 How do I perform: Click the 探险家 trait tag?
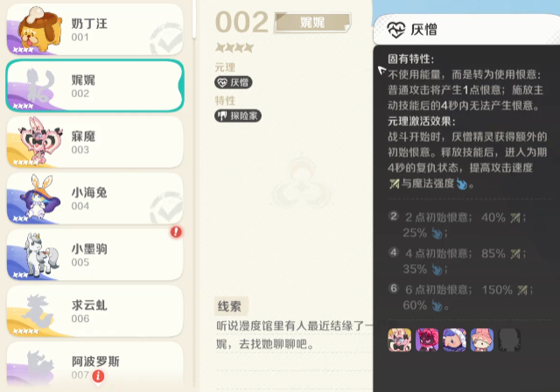tap(238, 115)
